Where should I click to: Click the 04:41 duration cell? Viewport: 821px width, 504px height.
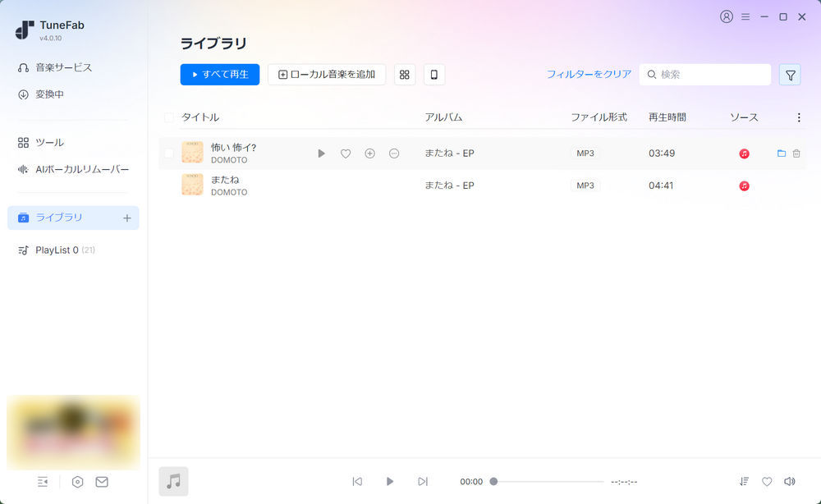661,186
